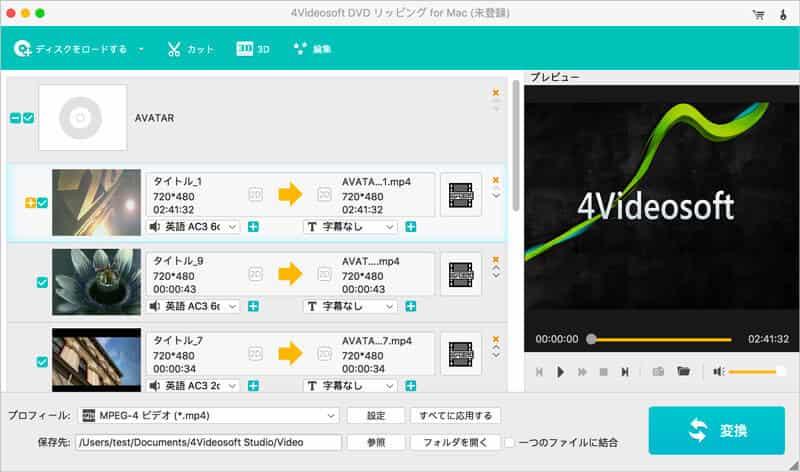
Task: Take a snapshot with camera icon
Action: tap(658, 371)
